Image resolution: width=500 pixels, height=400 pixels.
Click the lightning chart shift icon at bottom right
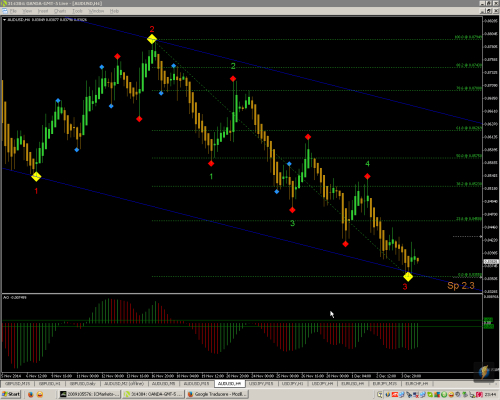(484, 371)
